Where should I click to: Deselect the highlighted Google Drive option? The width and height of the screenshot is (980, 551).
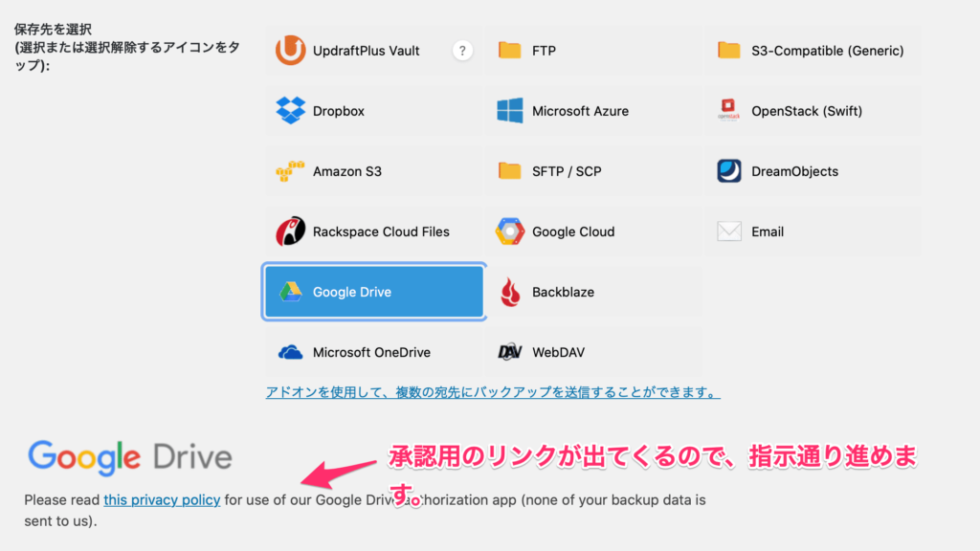pyautogui.click(x=374, y=292)
